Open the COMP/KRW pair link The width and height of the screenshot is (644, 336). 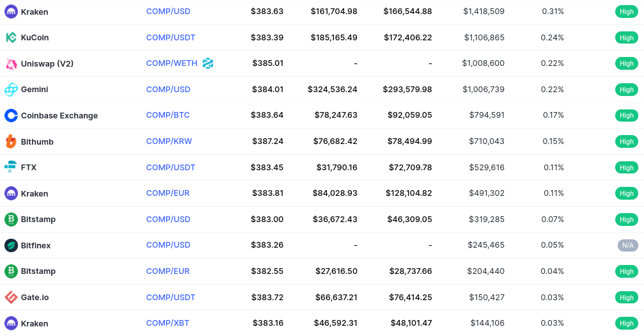169,141
